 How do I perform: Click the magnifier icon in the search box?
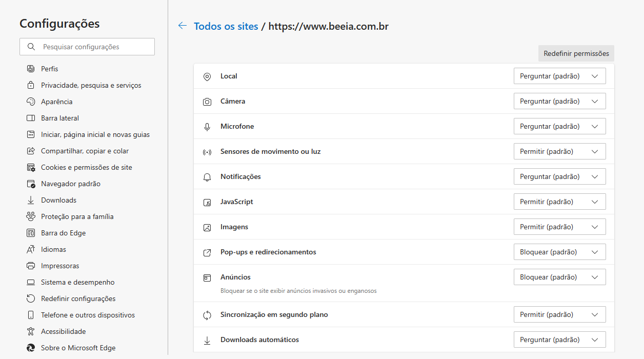31,47
